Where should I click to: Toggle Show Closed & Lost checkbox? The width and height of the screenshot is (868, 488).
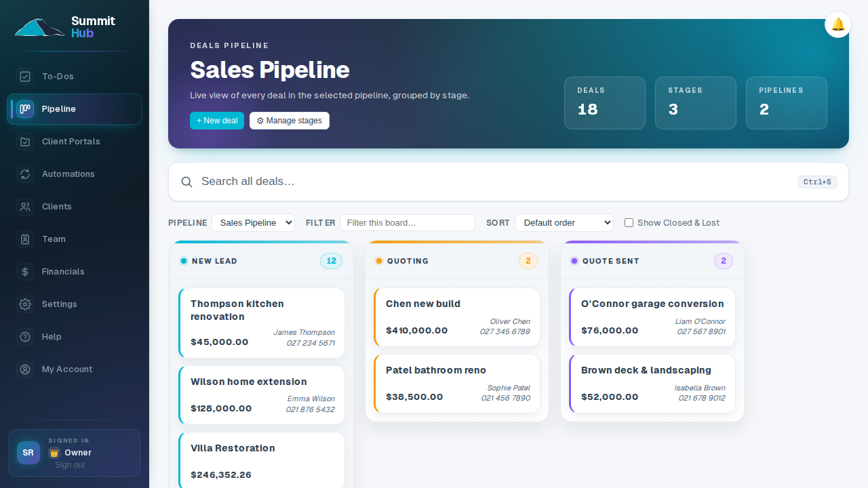[x=629, y=222]
